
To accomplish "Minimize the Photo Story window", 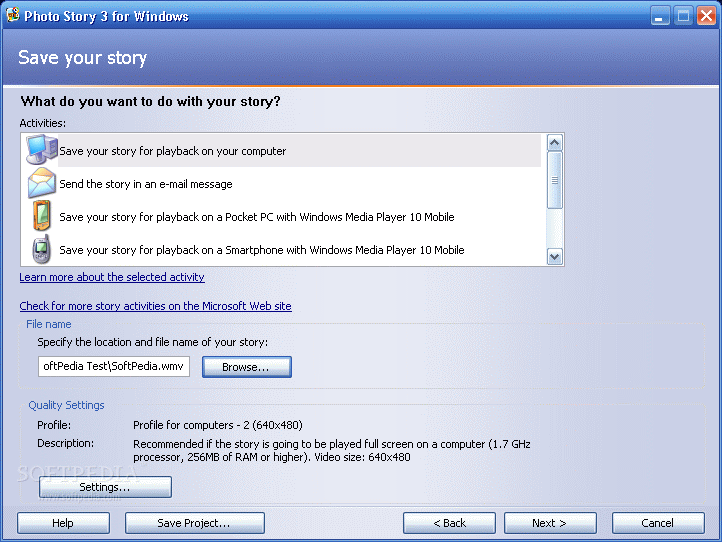I will pyautogui.click(x=660, y=16).
